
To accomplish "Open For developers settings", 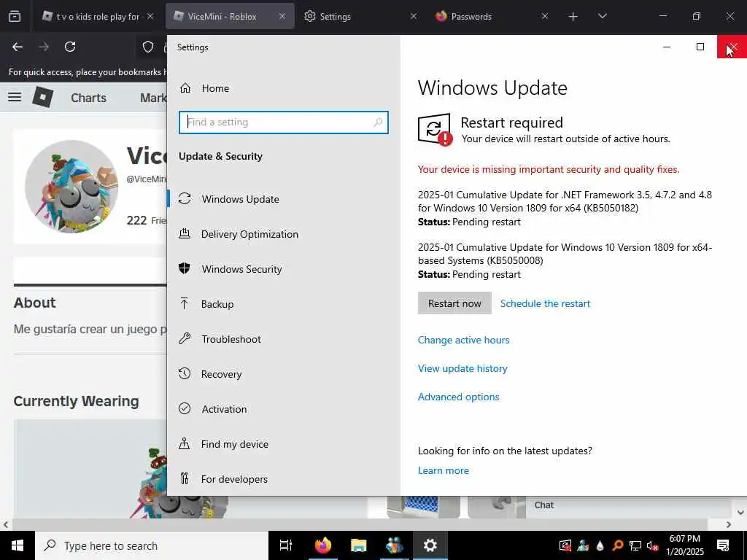I will [234, 479].
